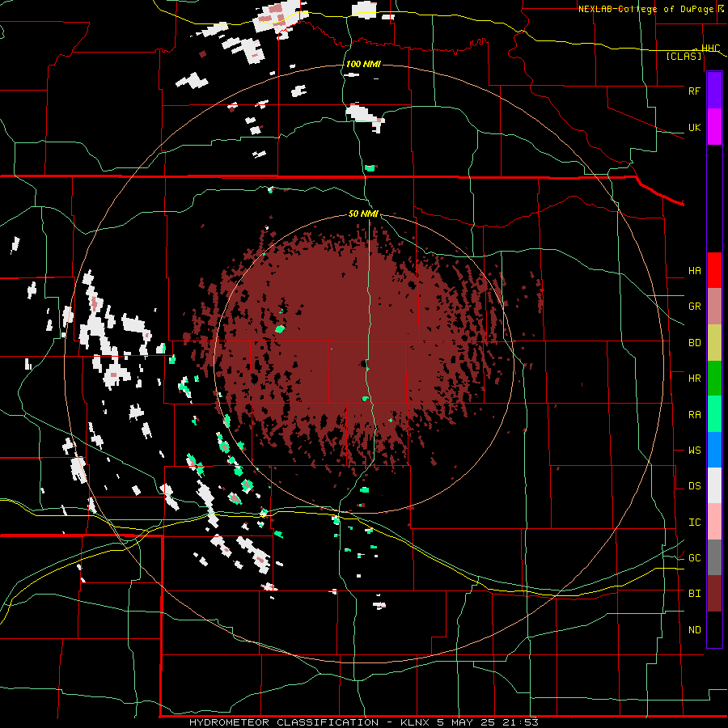728x728 pixels.
Task: Click the WS blue legend swatch
Action: 714,450
